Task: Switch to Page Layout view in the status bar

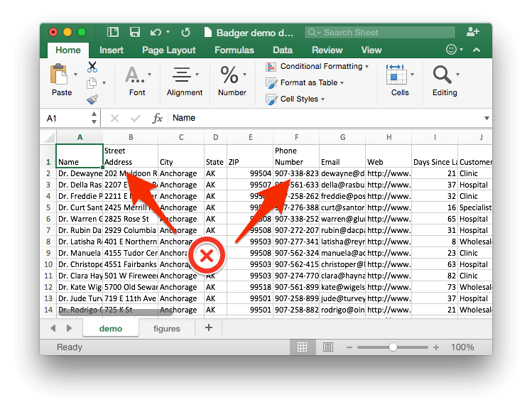Action: pos(327,347)
